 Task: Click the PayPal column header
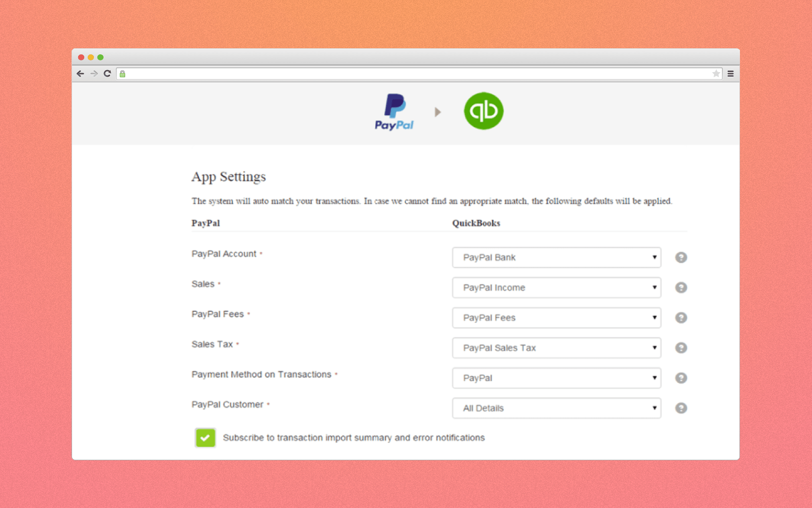(x=206, y=223)
